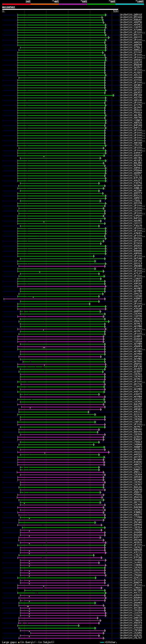
Task: Select the UniRef100_A8HG22 label
Action: (131, 50)
